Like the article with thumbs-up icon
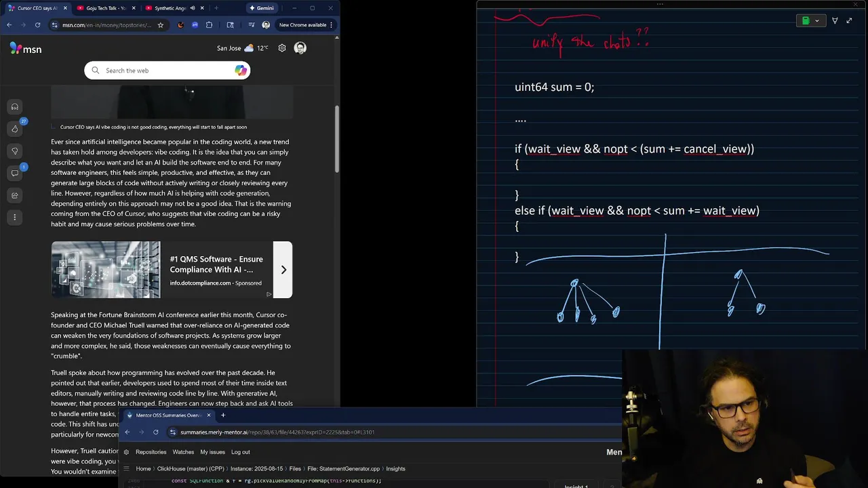Image resolution: width=868 pixels, height=488 pixels. (x=14, y=129)
